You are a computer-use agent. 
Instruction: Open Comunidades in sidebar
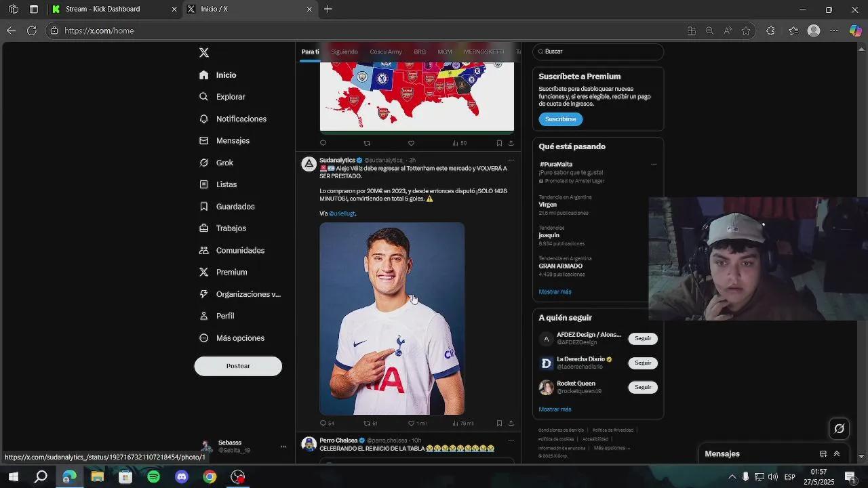point(231,250)
